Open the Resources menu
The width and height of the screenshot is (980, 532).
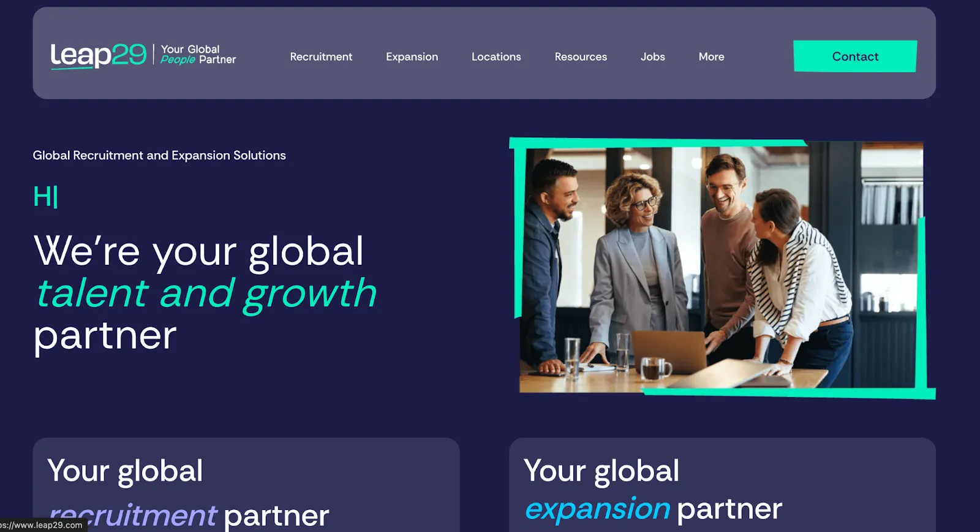coord(581,56)
